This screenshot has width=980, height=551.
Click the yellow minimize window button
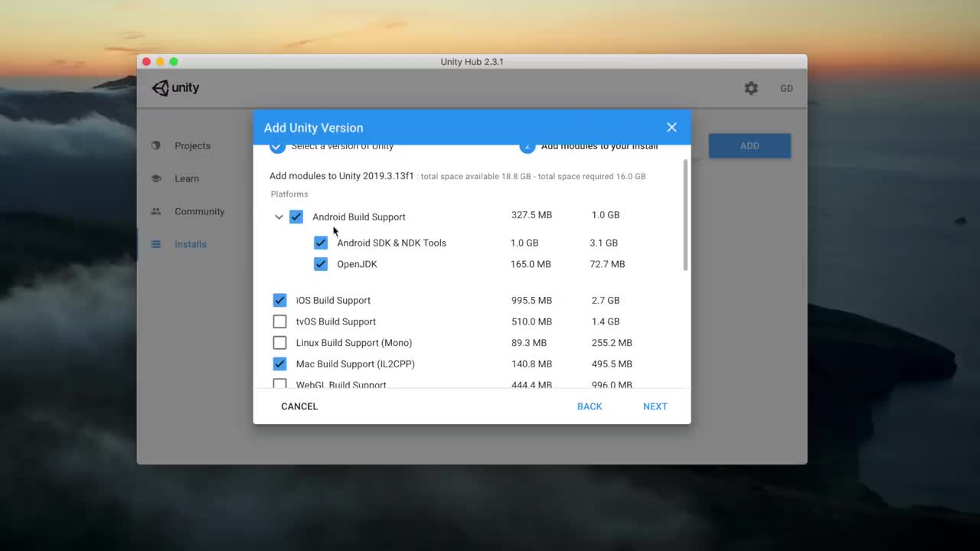[x=160, y=62]
